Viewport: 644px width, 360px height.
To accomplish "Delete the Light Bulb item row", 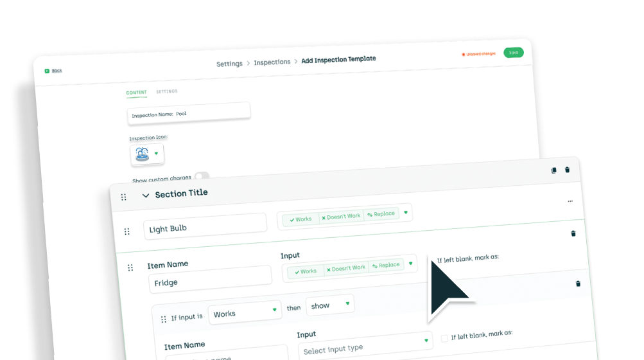I will pos(573,233).
